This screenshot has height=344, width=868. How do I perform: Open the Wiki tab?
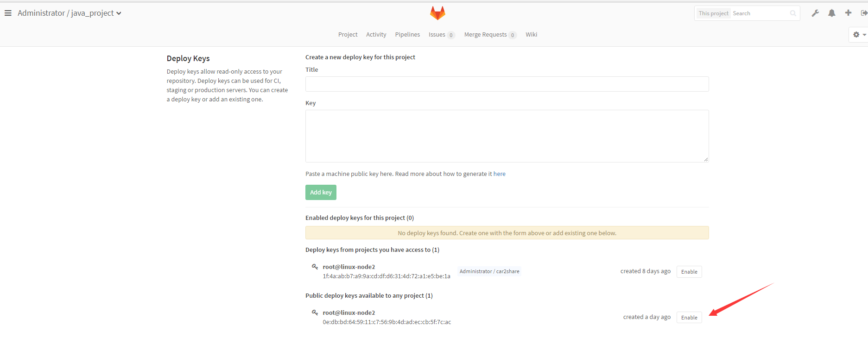[x=531, y=35]
